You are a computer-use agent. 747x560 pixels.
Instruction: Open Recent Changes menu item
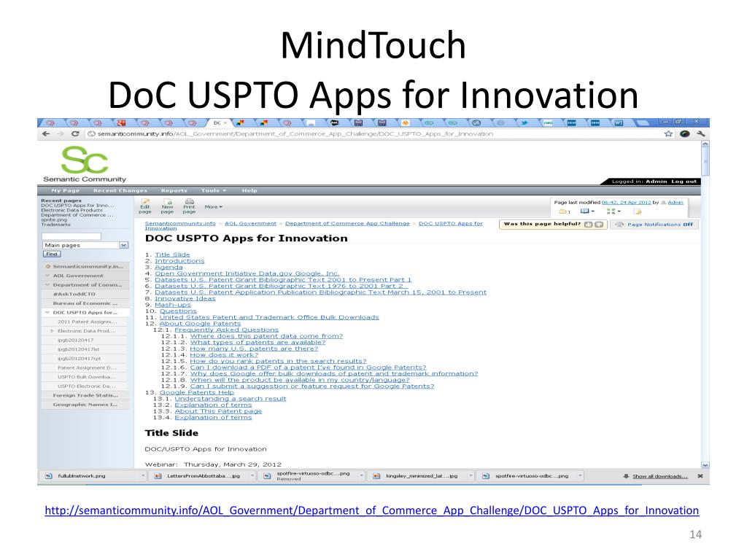[120, 190]
